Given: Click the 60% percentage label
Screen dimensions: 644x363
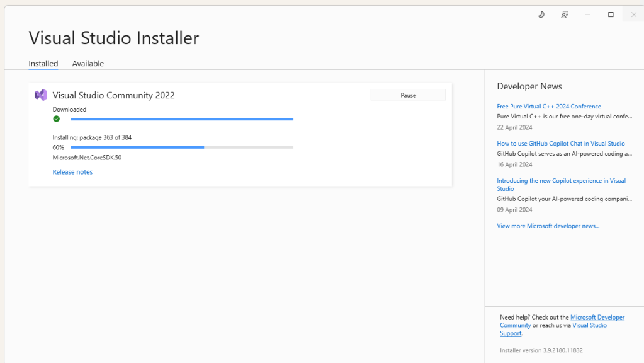Looking at the screenshot, I should click(x=59, y=147).
